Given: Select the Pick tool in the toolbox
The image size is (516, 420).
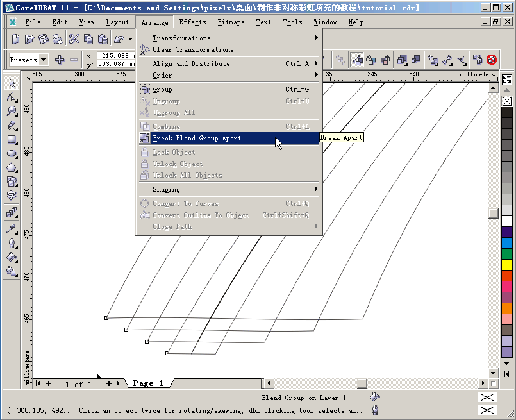Looking at the screenshot, I should 12,83.
